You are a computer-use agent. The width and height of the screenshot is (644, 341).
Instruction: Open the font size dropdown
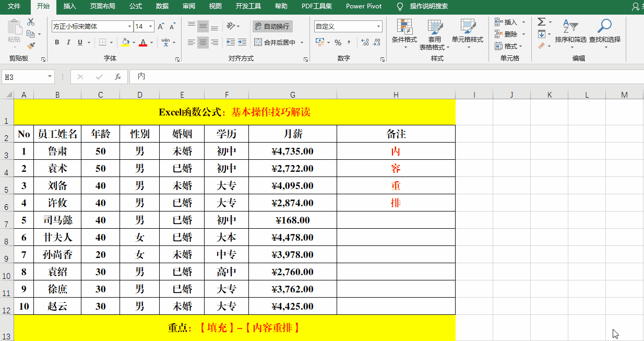151,26
